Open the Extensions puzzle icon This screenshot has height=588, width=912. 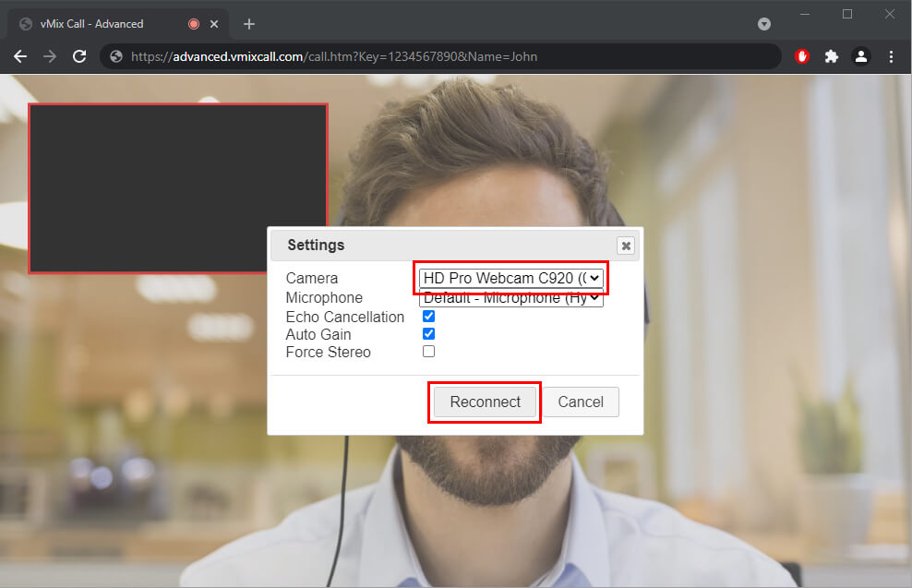(x=831, y=56)
